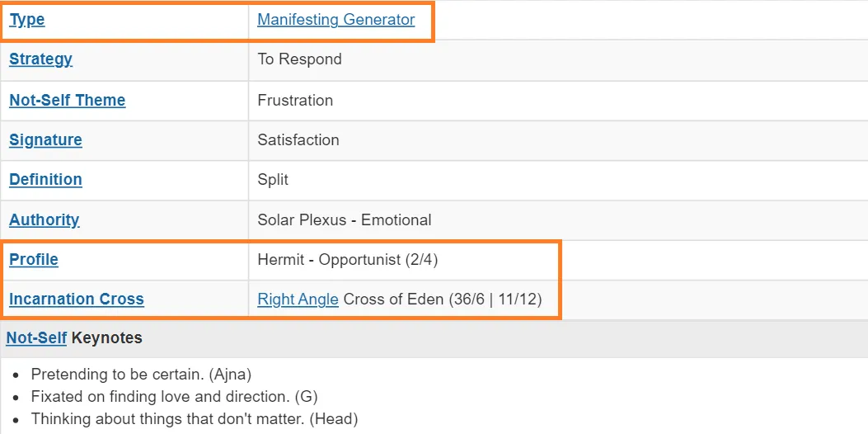Open the Signature link
Screen dimensions: 868x434
point(45,139)
